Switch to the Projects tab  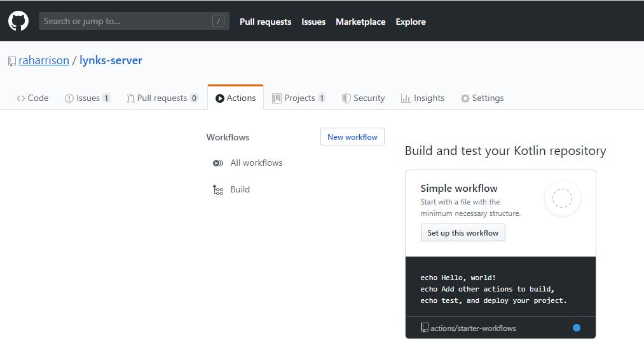[299, 98]
